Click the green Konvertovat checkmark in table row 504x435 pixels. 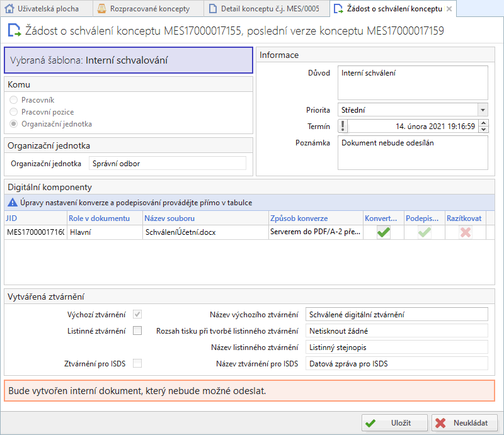(383, 232)
